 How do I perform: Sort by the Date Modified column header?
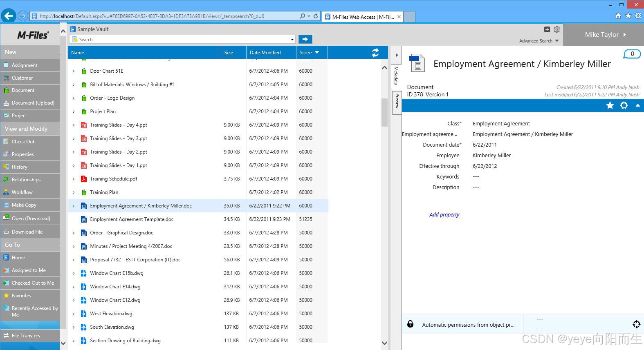[271, 52]
